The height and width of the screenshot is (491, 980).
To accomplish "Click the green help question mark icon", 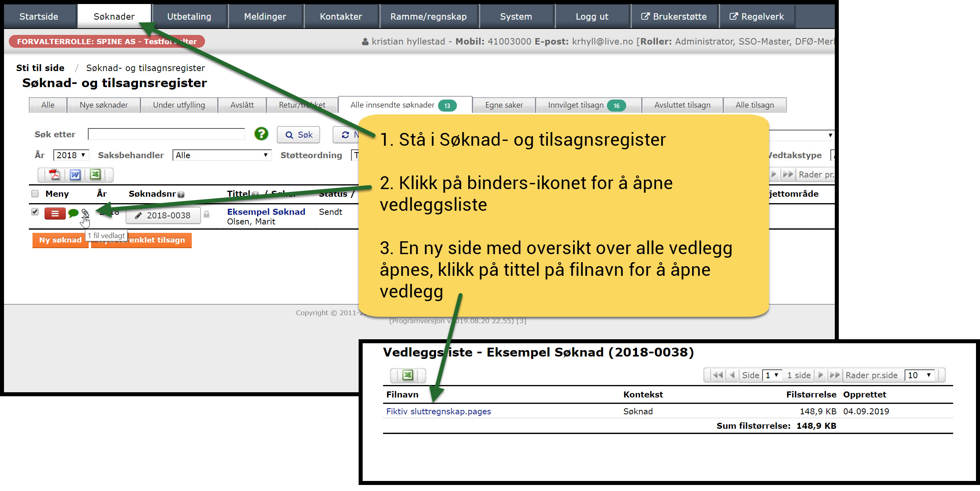I will (x=261, y=134).
